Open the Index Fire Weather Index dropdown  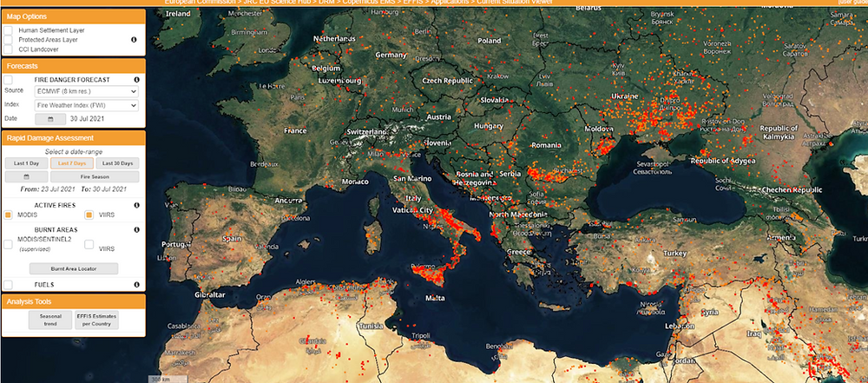click(86, 105)
